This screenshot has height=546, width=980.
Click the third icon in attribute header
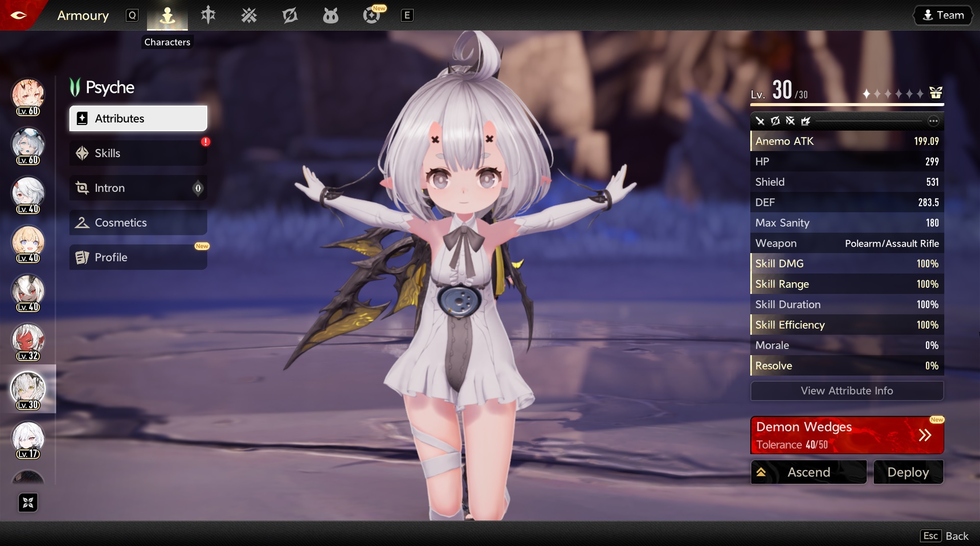point(790,121)
